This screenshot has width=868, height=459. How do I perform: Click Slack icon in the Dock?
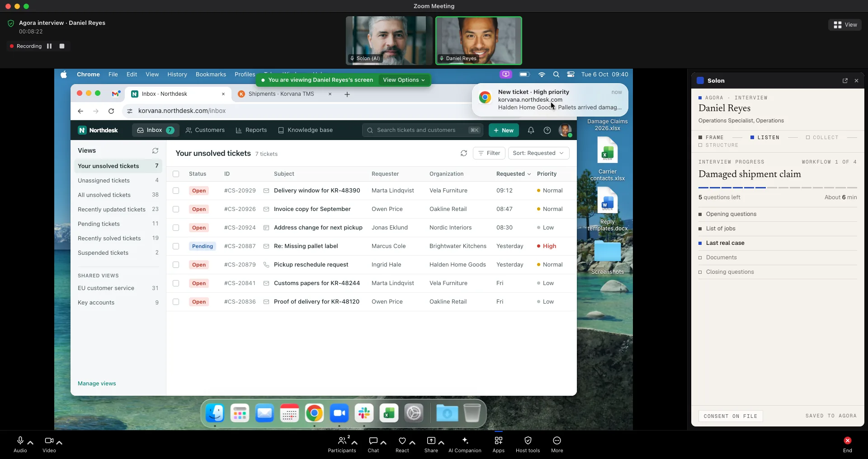point(364,413)
